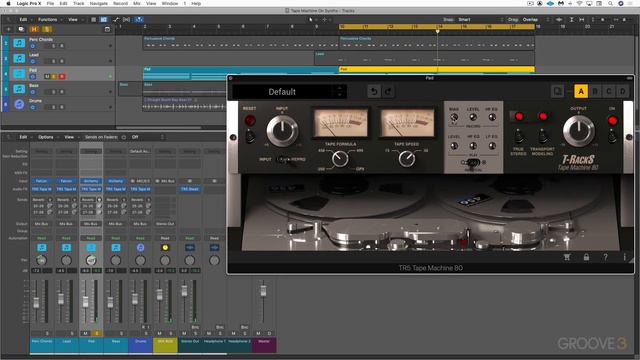Screen dimensions: 640x360
Task: Open the mixer Options dropdown
Action: 48,137
